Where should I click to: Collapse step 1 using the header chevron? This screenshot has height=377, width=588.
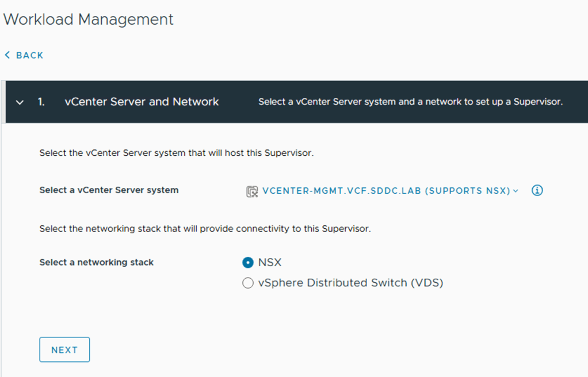pos(20,102)
